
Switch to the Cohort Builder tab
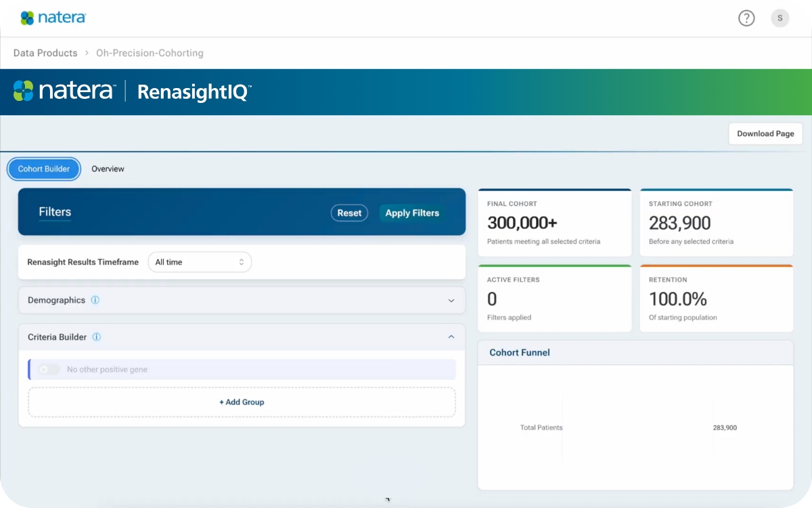[x=44, y=169]
